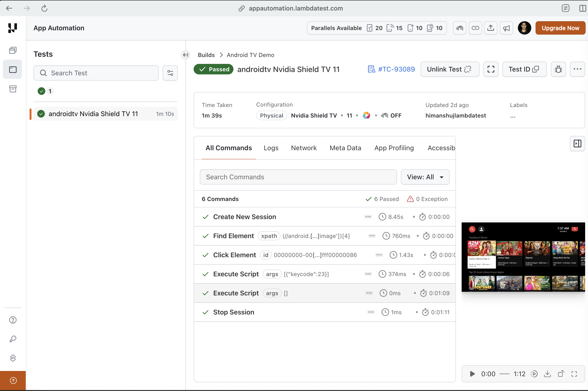Click the video progress seek bar
This screenshot has height=391, width=588.
[x=505, y=374]
